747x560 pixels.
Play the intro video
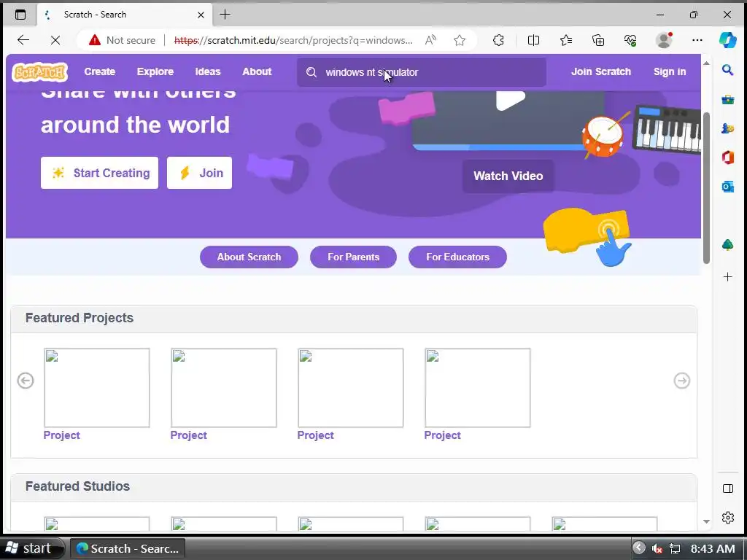tap(510, 101)
